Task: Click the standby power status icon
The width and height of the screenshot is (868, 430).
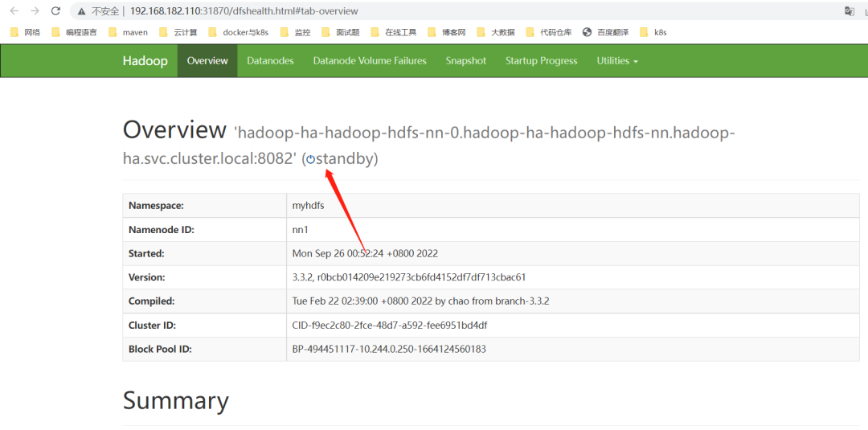Action: [x=310, y=159]
